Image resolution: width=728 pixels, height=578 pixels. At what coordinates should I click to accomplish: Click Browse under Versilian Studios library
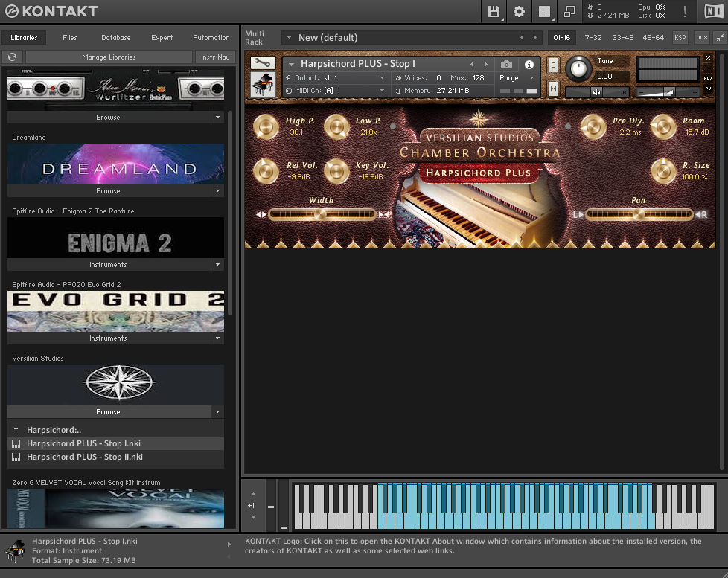(x=108, y=411)
